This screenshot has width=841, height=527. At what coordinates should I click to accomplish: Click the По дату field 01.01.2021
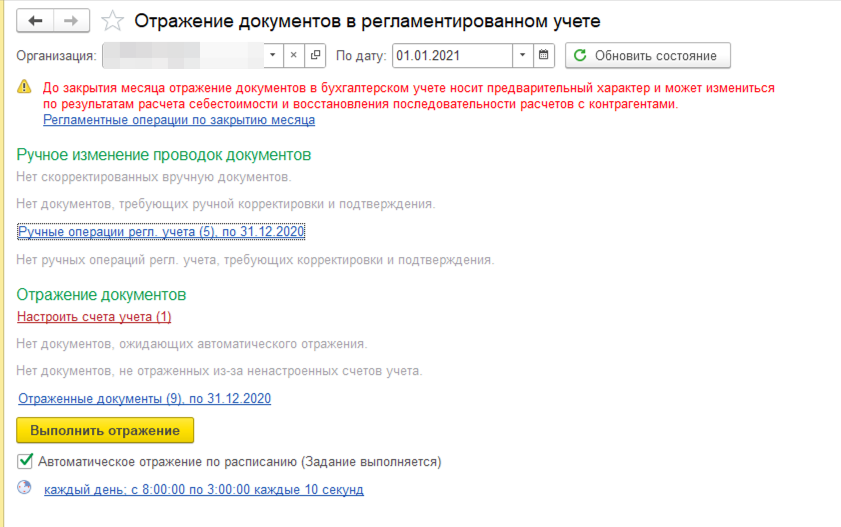point(451,55)
